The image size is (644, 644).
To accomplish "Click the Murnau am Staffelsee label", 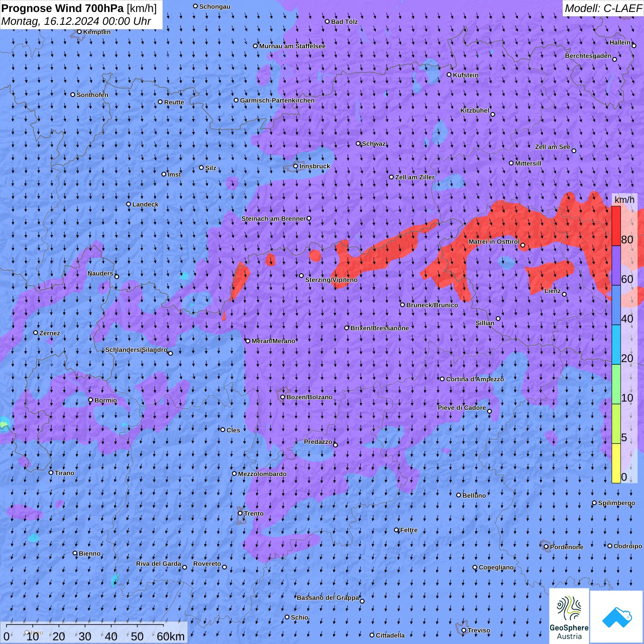I will tap(292, 46).
